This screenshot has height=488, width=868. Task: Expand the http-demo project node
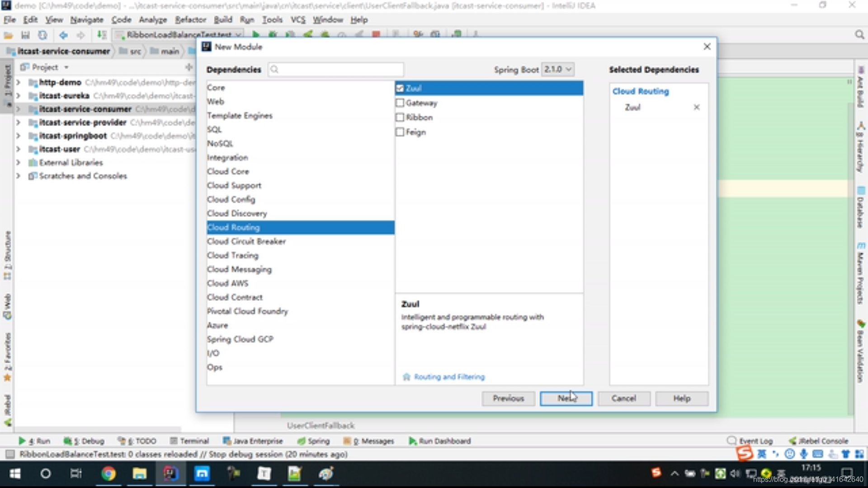(x=18, y=83)
